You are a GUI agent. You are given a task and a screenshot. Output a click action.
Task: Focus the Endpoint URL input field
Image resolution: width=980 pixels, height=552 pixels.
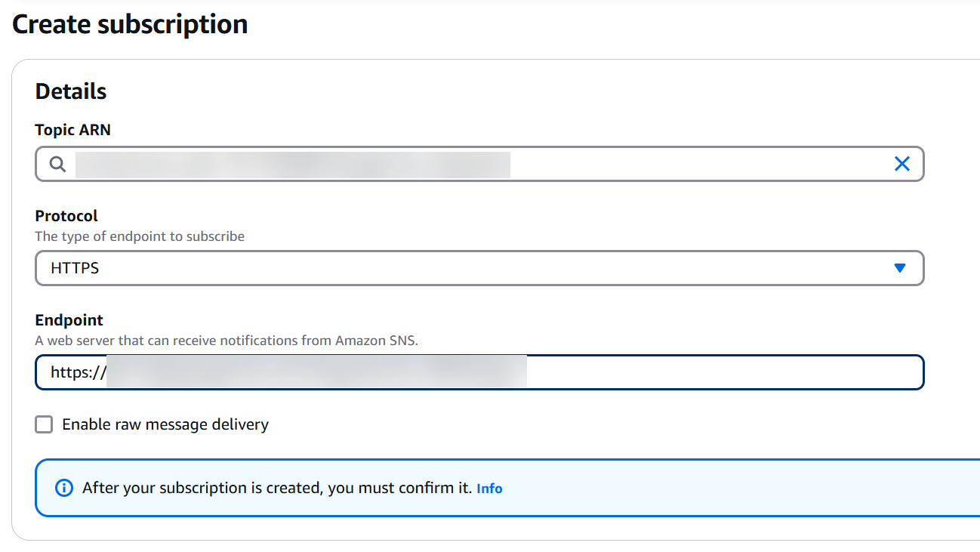(x=717, y=372)
